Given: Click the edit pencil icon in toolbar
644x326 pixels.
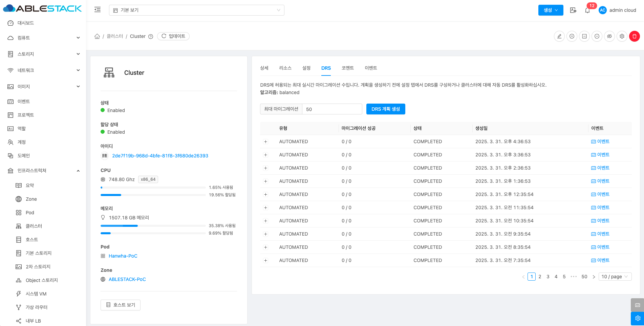Looking at the screenshot, I should [559, 36].
